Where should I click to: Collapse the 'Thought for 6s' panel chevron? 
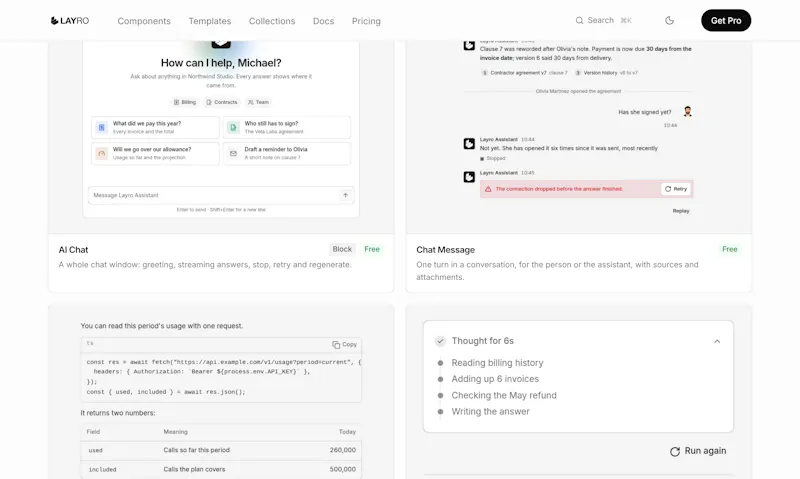coord(717,341)
